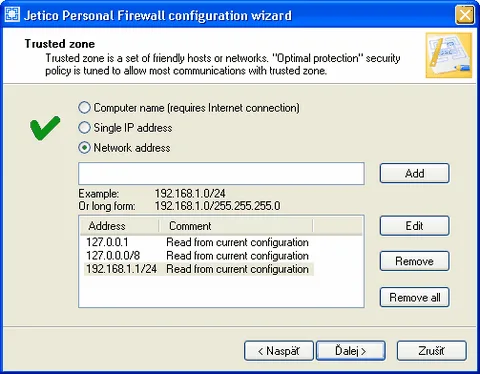The height and width of the screenshot is (374, 480).
Task: Close the configuration wizard window
Action: click(x=465, y=15)
